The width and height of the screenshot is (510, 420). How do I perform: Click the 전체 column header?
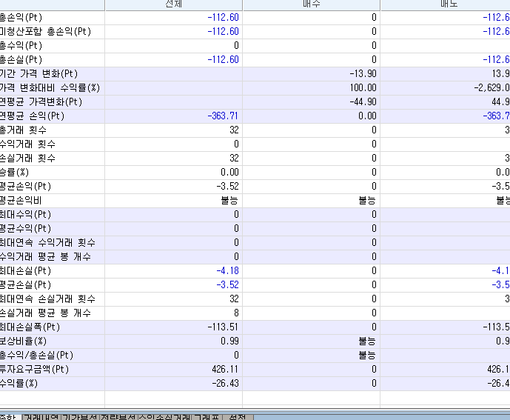(x=173, y=4)
